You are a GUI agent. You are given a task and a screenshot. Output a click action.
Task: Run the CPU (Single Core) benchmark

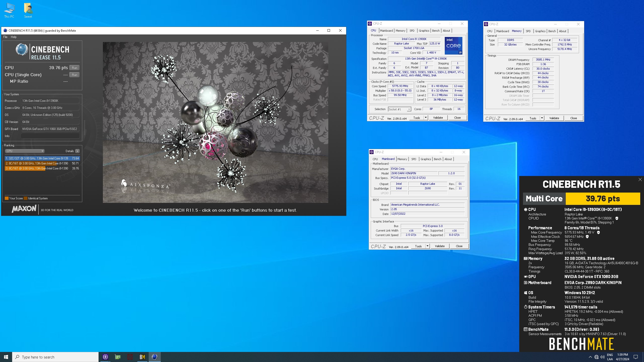74,75
